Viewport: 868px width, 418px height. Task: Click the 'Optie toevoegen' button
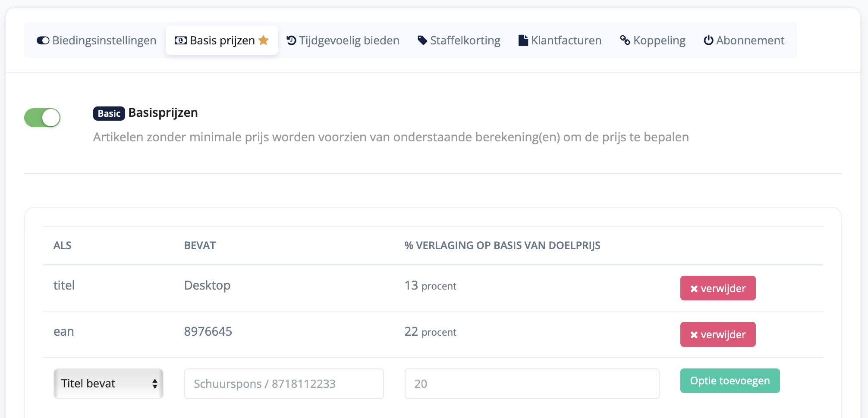pos(730,381)
